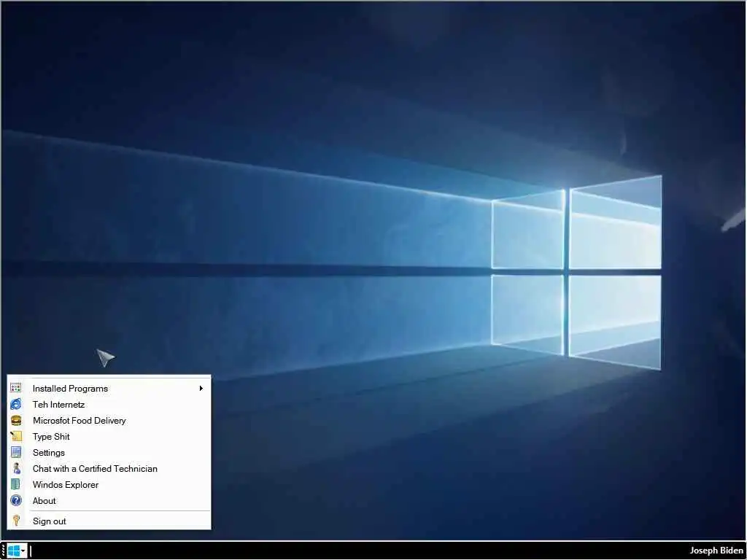Choose Sign out
This screenshot has width=747, height=560.
109,521
